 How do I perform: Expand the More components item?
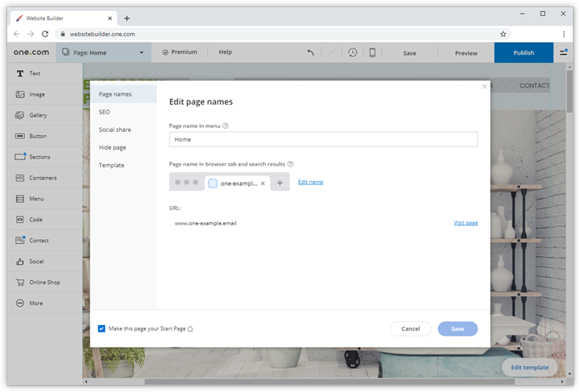pos(36,303)
